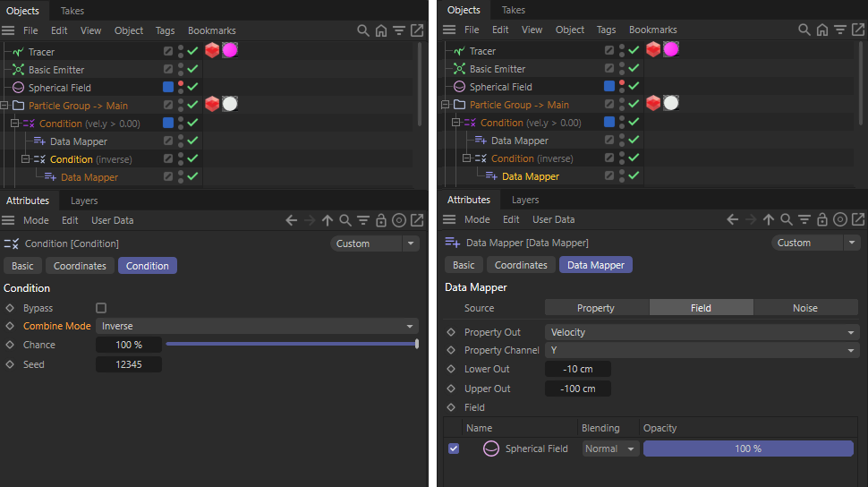Open the Property Channel dropdown set to Y
868x487 pixels.
702,350
